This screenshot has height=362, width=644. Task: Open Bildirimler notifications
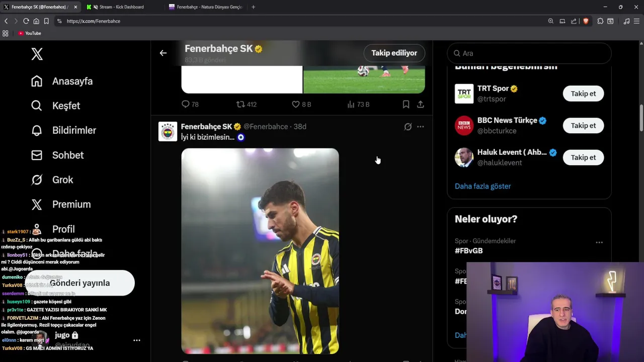pyautogui.click(x=63, y=130)
